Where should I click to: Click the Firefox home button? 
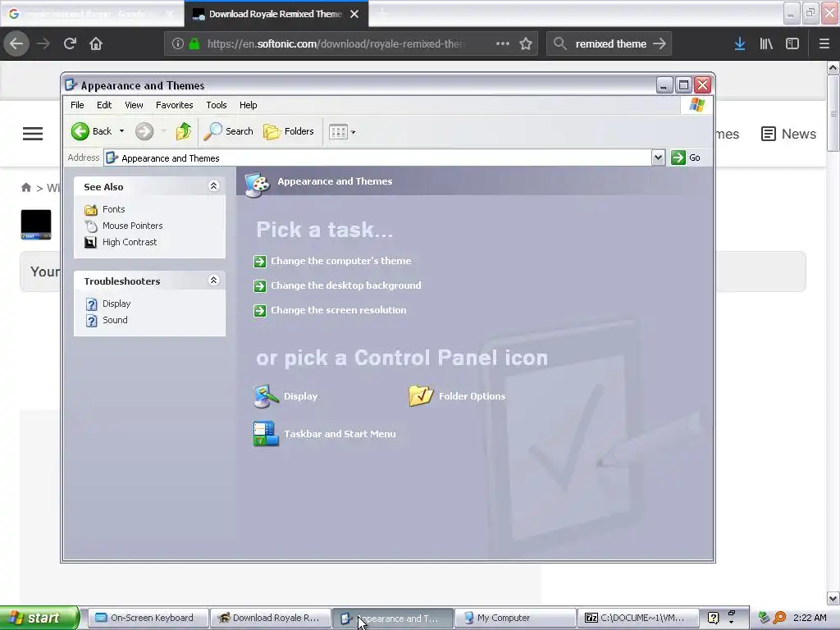(x=96, y=43)
